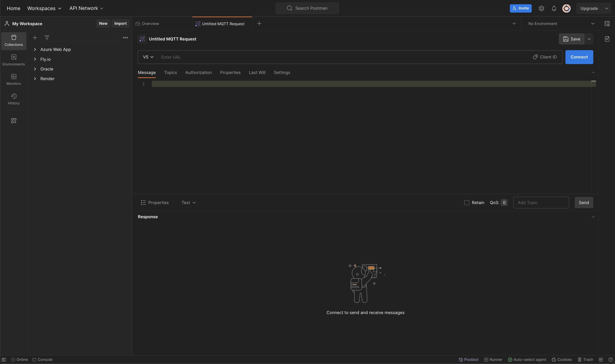This screenshot has width=615, height=364.
Task: Open the settings gear icon
Action: 541,8
